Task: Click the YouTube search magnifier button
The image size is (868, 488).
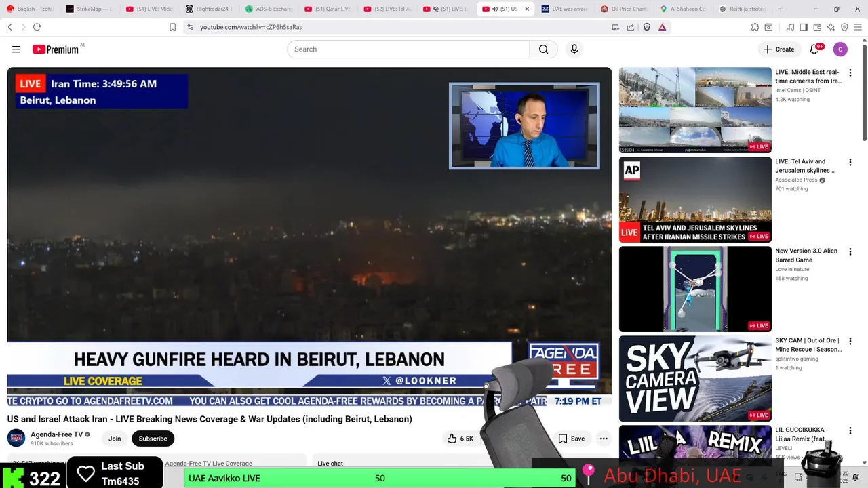Action: [543, 49]
